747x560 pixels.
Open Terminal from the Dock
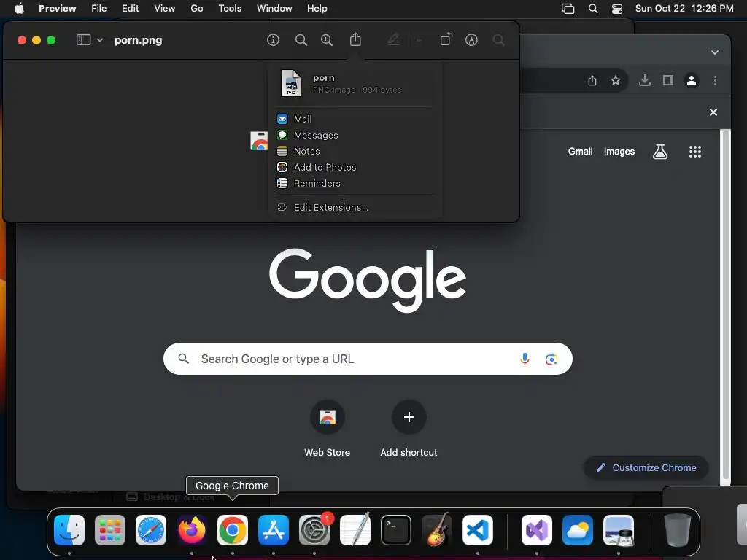(x=396, y=530)
